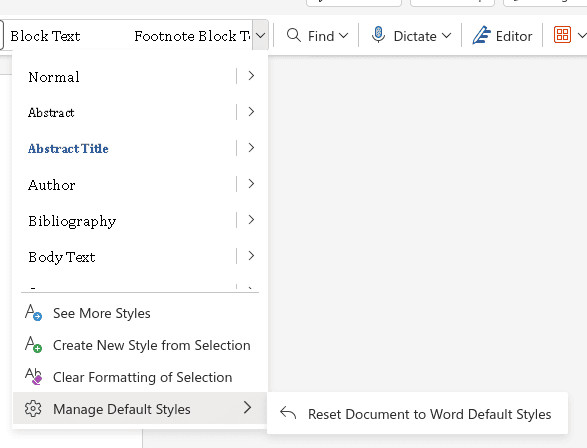Expand options arrow next to Abstract style
The width and height of the screenshot is (587, 448).
pos(251,112)
